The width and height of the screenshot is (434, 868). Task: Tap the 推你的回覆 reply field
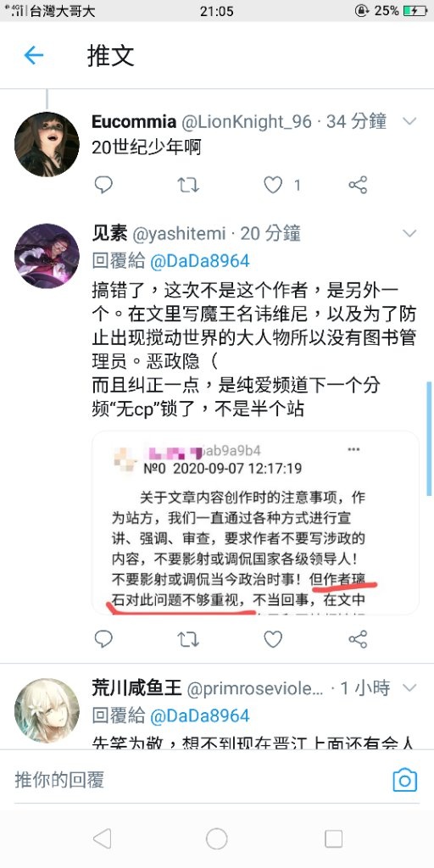tap(199, 780)
